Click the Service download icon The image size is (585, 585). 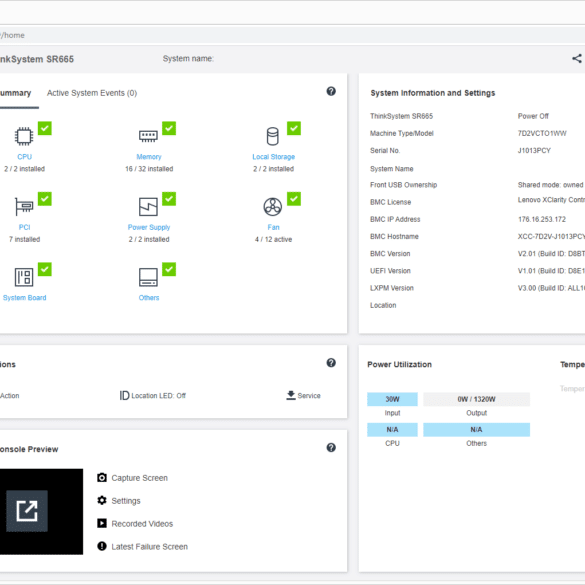pos(291,395)
